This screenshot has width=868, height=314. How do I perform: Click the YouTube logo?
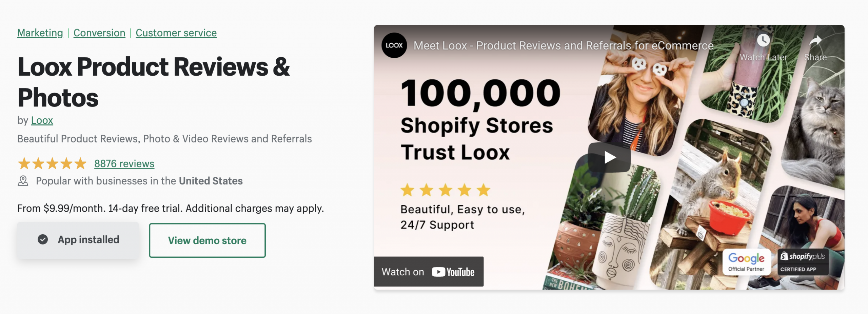pos(453,272)
